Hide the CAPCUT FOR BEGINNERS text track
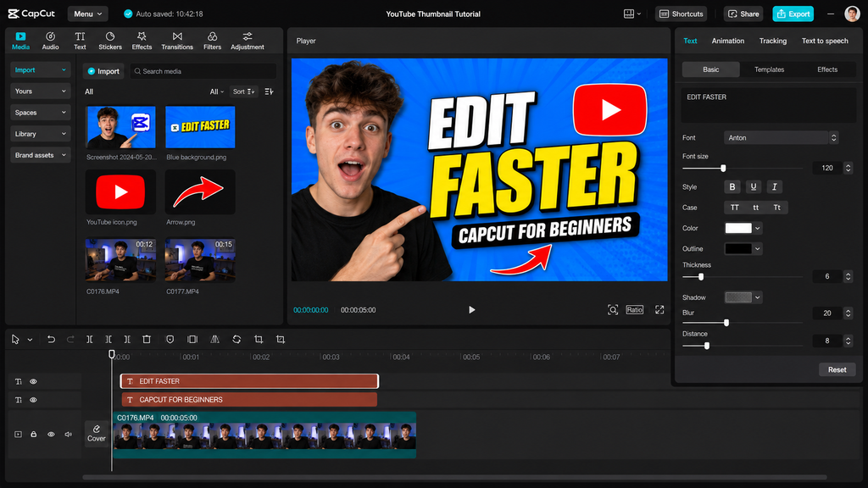The height and width of the screenshot is (488, 868). click(33, 400)
